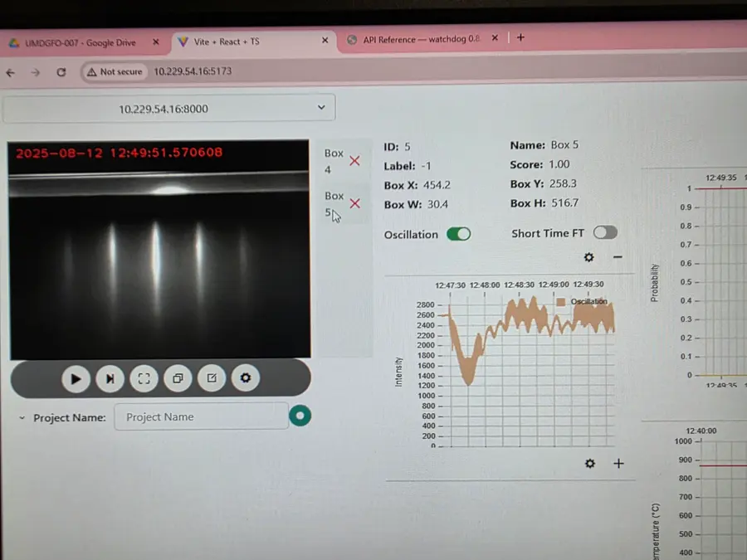Collapse the Project Name section chevron
The width and height of the screenshot is (747, 560).
click(22, 418)
